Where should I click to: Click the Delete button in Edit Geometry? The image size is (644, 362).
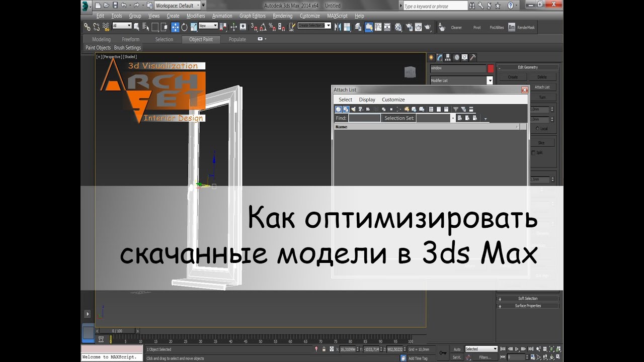pos(542,77)
